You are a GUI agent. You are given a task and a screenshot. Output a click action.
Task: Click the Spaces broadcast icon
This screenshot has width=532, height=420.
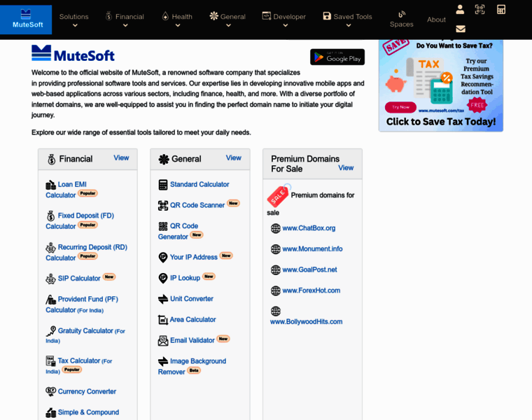click(402, 14)
